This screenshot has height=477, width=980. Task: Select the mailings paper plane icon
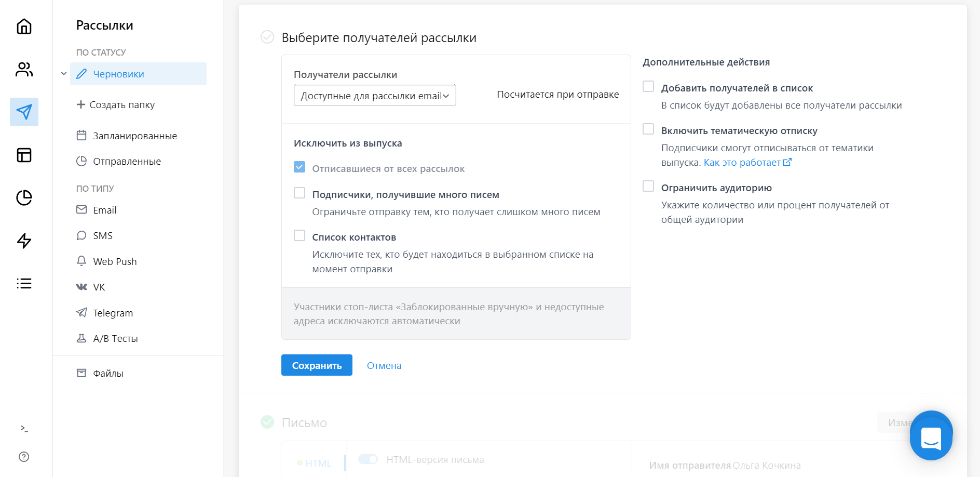[x=24, y=112]
